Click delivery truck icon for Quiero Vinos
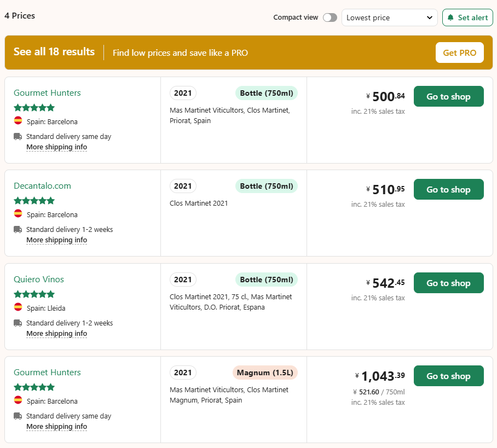 pos(18,323)
